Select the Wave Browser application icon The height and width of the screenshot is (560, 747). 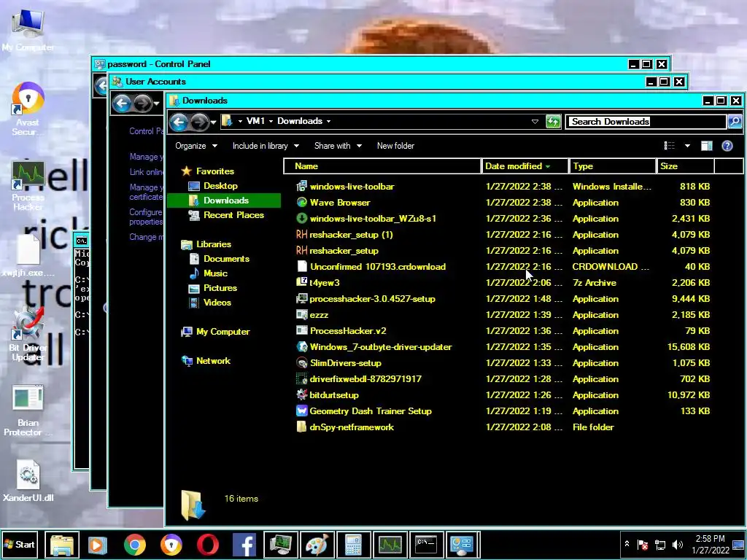tap(301, 203)
